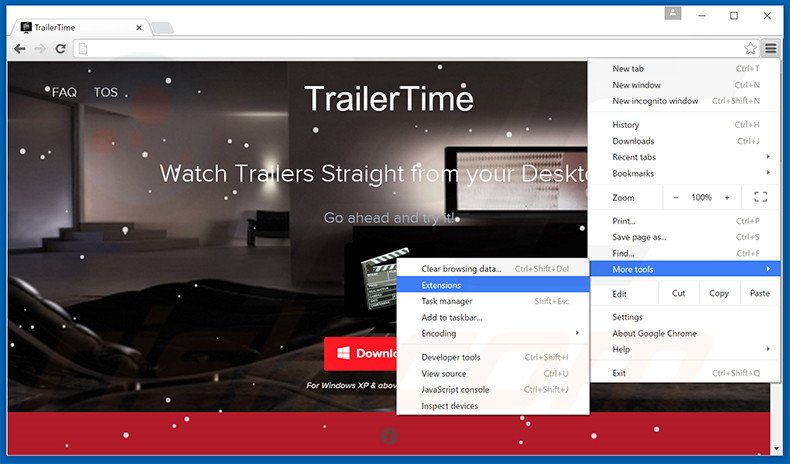
Task: Click Paste in the Edit row
Action: coord(760,293)
